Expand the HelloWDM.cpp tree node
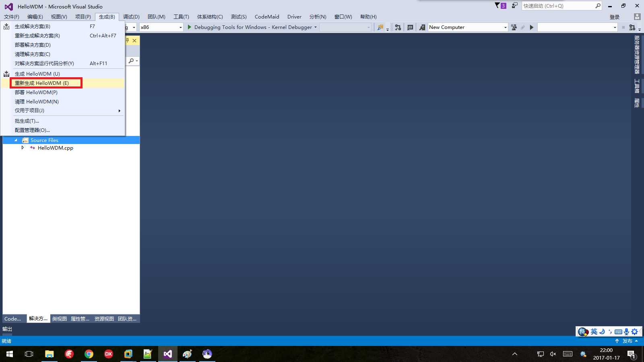 [23, 148]
